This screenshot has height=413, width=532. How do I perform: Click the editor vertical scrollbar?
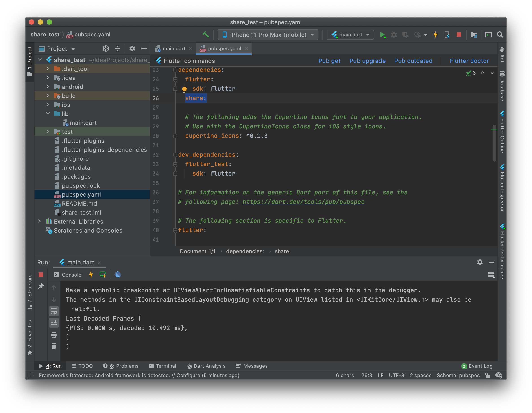click(x=494, y=143)
